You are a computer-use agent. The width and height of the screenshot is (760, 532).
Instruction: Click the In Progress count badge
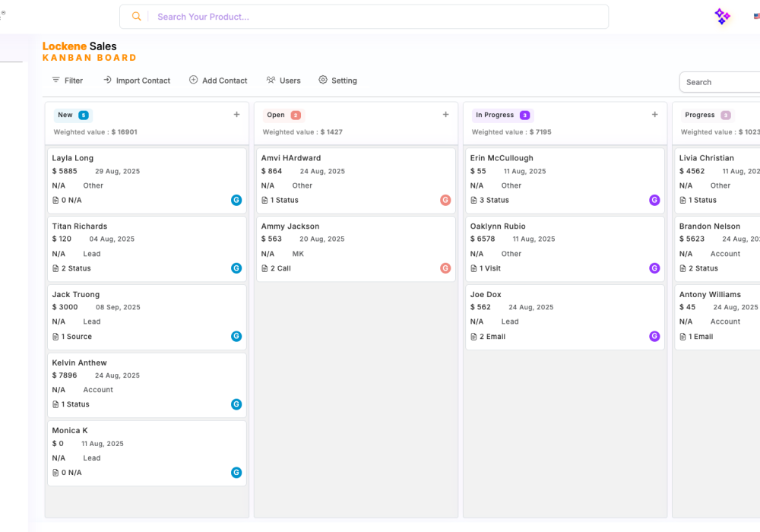[x=524, y=116]
